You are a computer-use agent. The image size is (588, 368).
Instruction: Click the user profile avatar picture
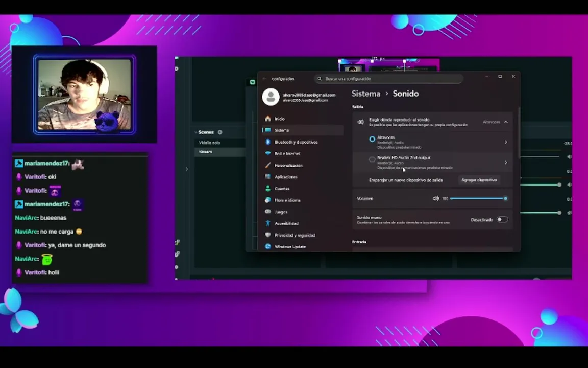(271, 97)
